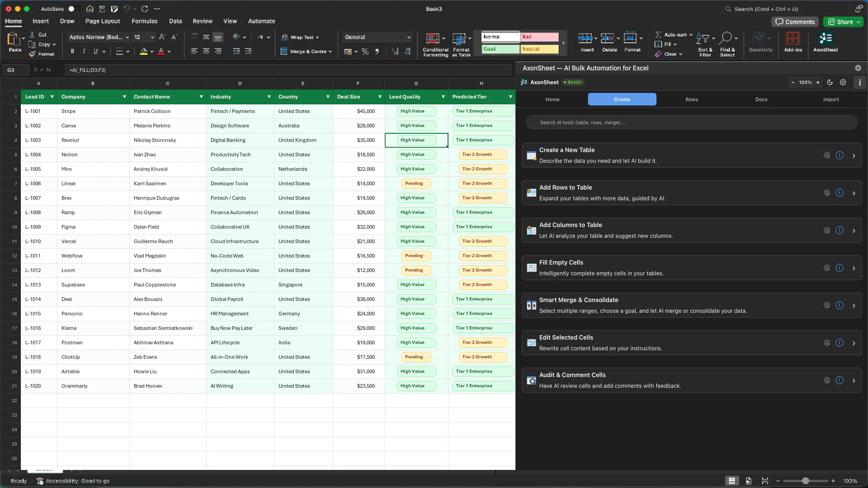
Task: Switch to the Import tab in AxonSheet
Action: point(831,99)
